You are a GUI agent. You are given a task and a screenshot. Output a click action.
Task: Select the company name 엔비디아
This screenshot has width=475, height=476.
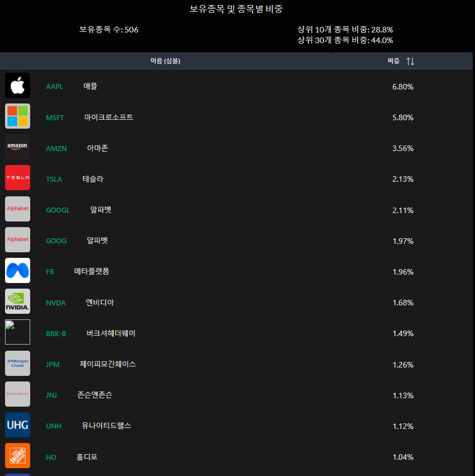tap(100, 303)
